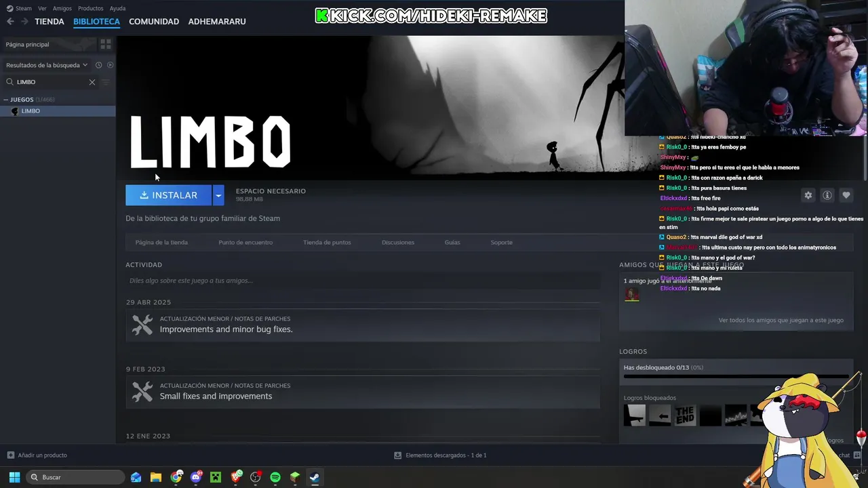Expand Resultados de la búsqueda dropdown
868x488 pixels.
point(47,65)
